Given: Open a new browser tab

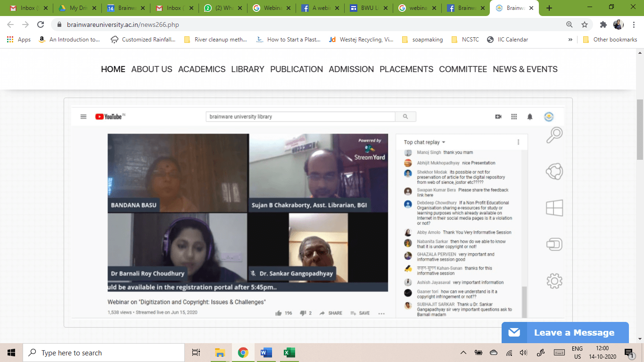Looking at the screenshot, I should pyautogui.click(x=549, y=8).
